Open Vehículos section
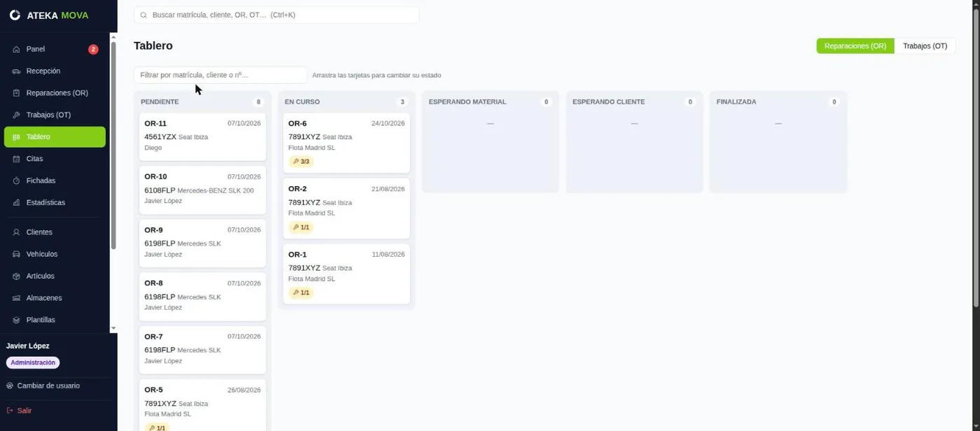The width and height of the screenshot is (980, 431). (x=55, y=254)
